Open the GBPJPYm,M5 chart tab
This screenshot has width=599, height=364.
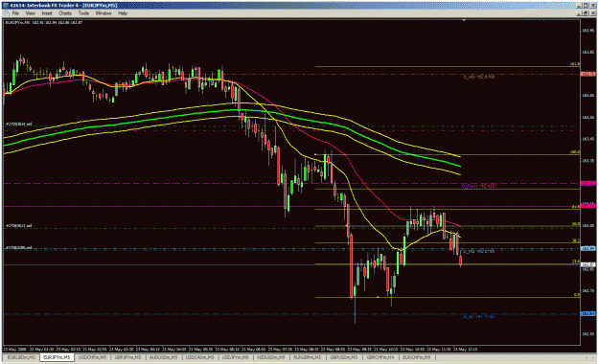[x=128, y=357]
